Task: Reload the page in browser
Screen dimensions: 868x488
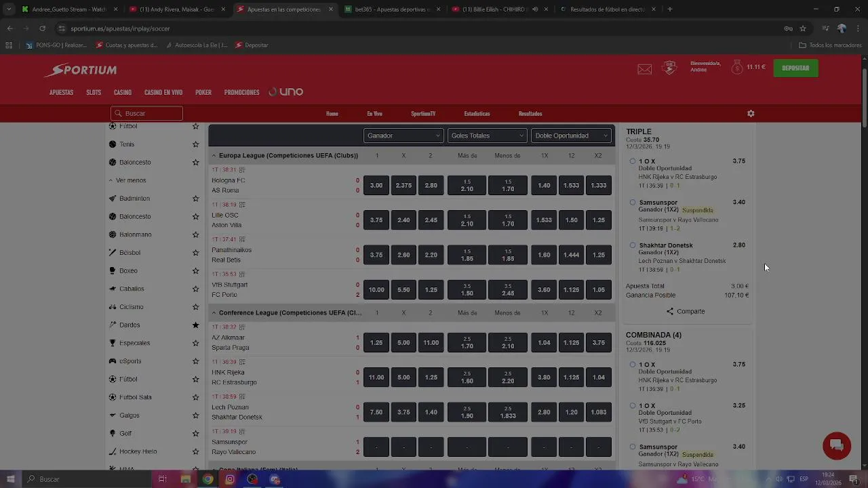Action: coord(42,28)
